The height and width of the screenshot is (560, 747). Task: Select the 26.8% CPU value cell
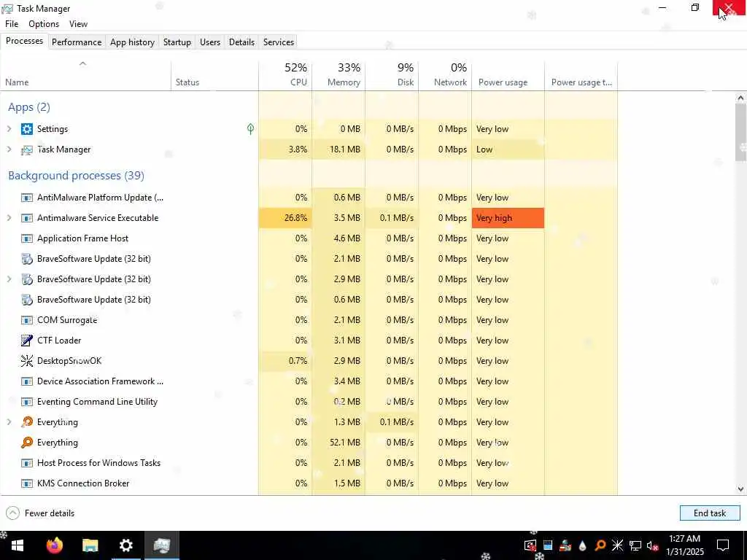point(285,218)
